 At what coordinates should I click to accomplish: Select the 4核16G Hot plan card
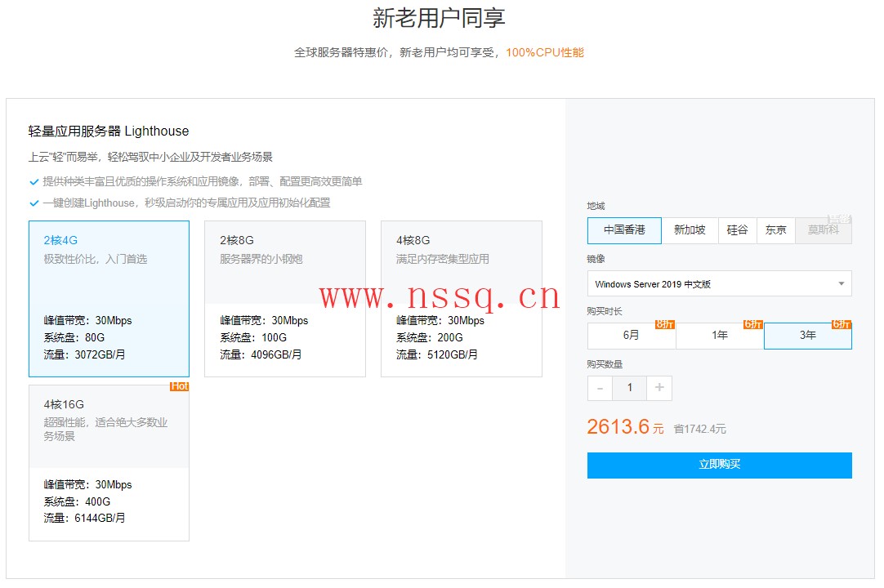109,463
